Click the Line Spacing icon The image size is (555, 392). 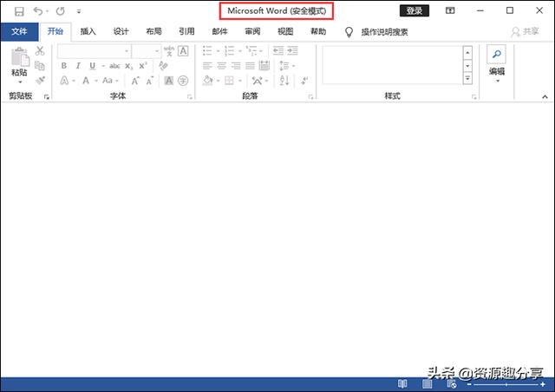[284, 66]
